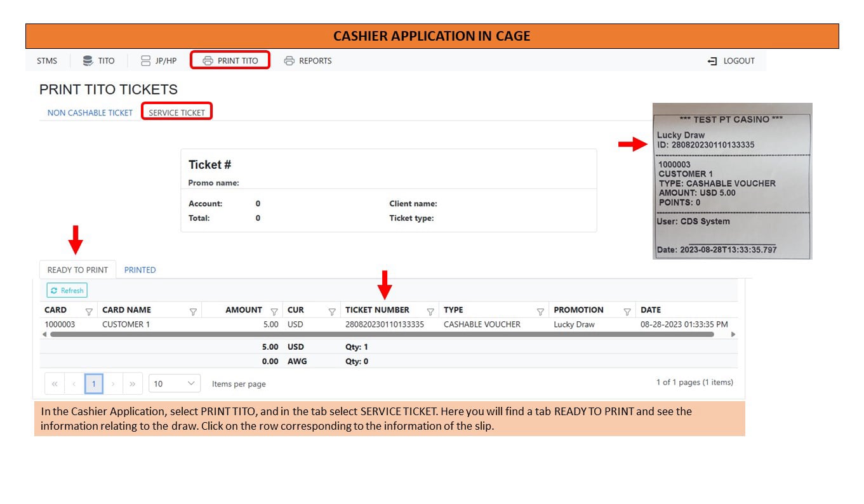Filter the AMOUNT column
The width and height of the screenshot is (864, 504).
click(x=274, y=311)
